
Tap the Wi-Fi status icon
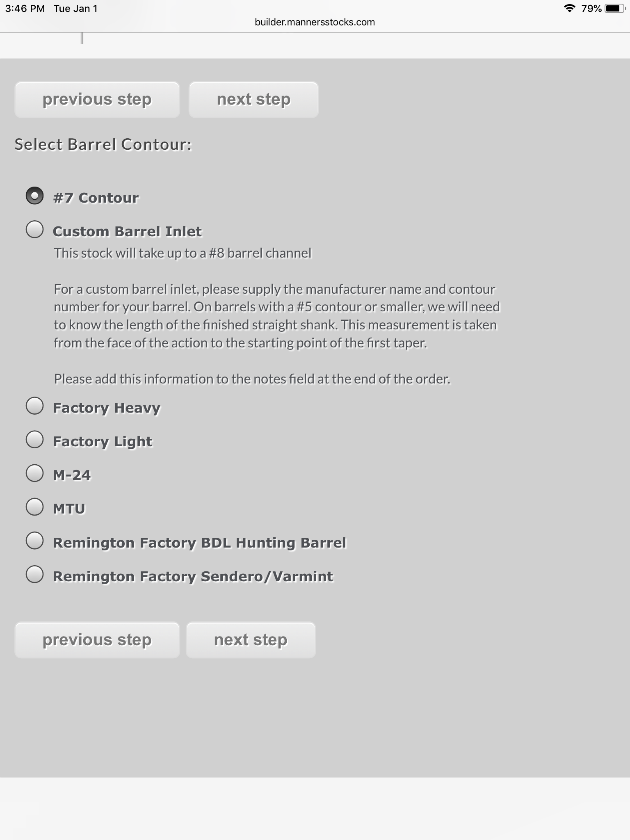click(569, 8)
